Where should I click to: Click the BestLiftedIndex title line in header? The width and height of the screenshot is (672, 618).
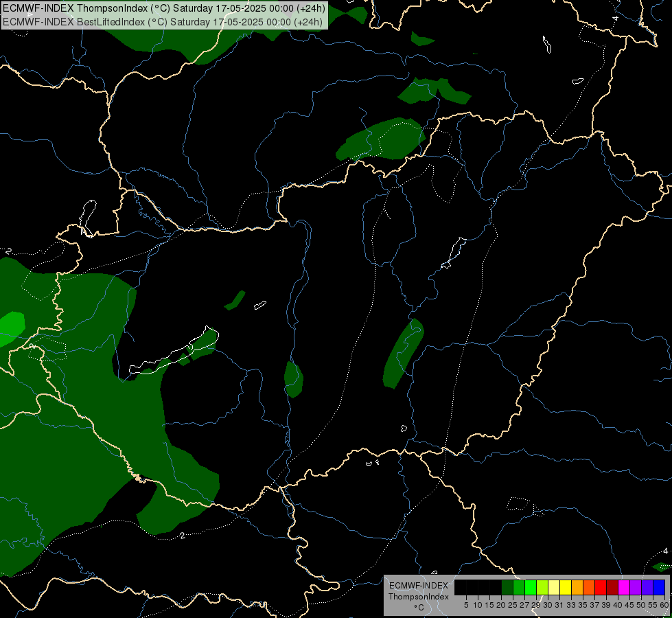click(x=163, y=21)
